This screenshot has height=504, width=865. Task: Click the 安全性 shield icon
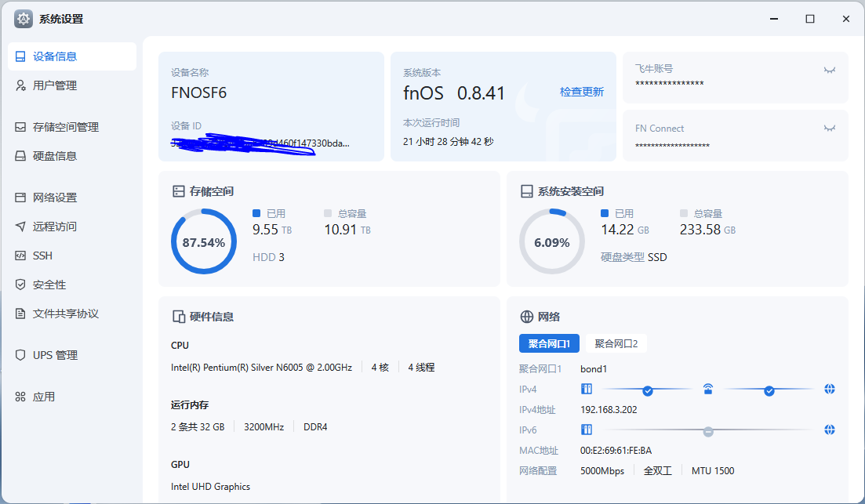pyautogui.click(x=20, y=285)
